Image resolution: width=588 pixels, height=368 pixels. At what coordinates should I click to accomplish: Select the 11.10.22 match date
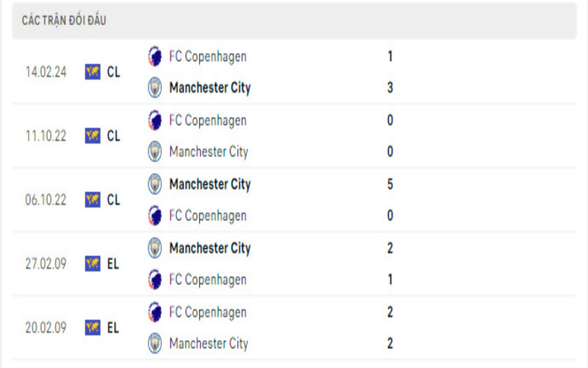(x=46, y=136)
